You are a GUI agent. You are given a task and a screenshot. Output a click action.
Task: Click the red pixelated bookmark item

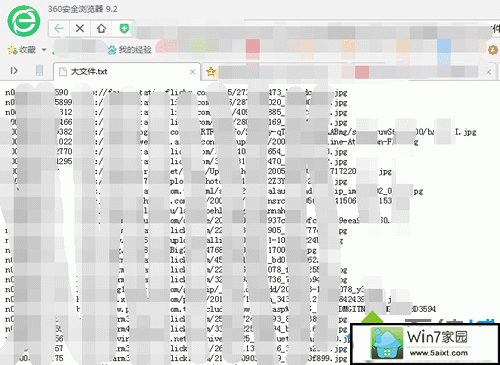(x=253, y=46)
